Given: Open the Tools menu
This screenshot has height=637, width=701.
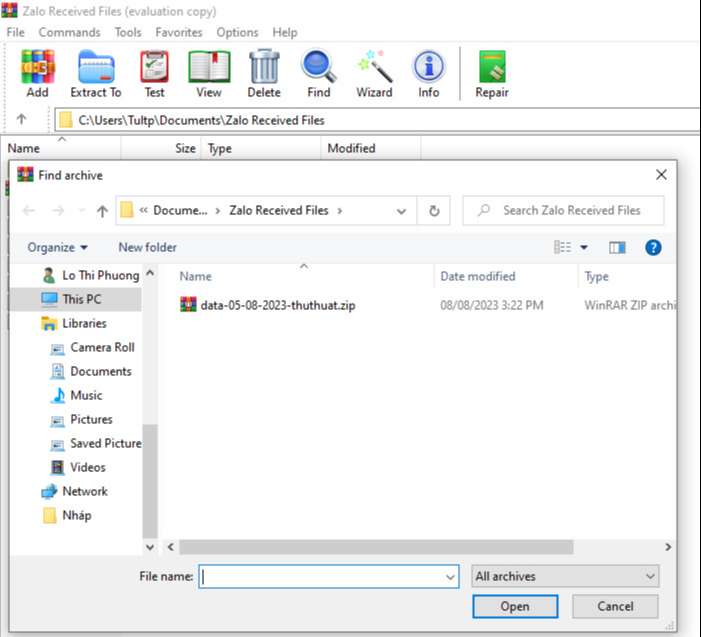Looking at the screenshot, I should point(128,33).
